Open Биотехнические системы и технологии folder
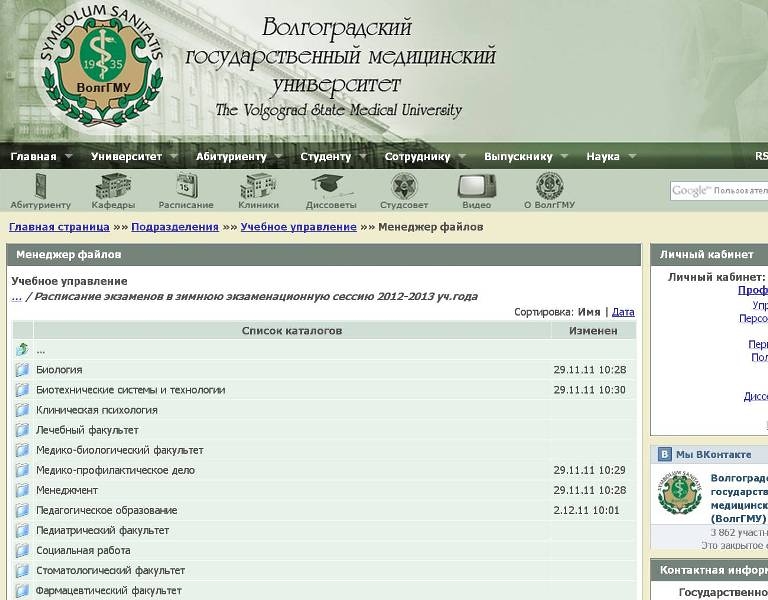Image resolution: width=768 pixels, height=600 pixels. 131,390
